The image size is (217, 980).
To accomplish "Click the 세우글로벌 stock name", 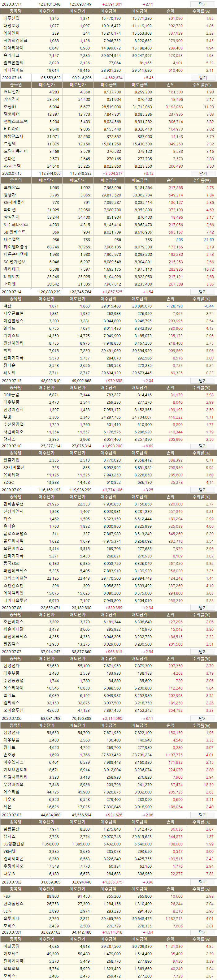I will (13, 313).
